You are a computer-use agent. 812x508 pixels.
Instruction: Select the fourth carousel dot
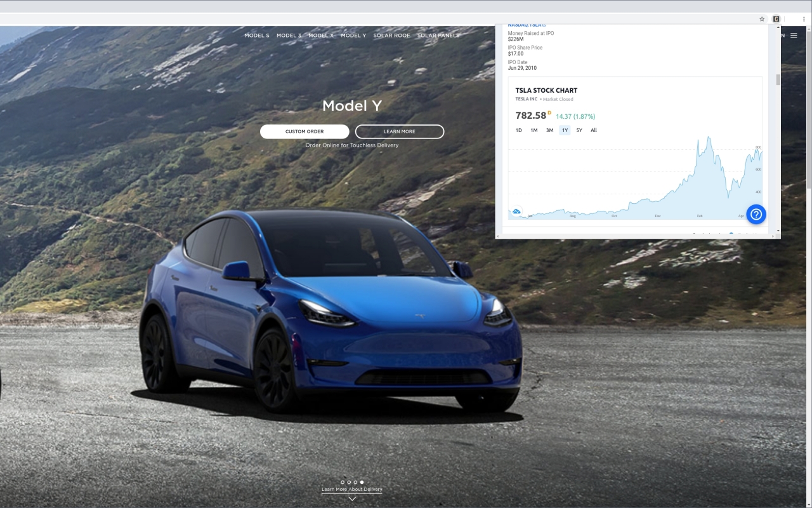[x=362, y=483]
